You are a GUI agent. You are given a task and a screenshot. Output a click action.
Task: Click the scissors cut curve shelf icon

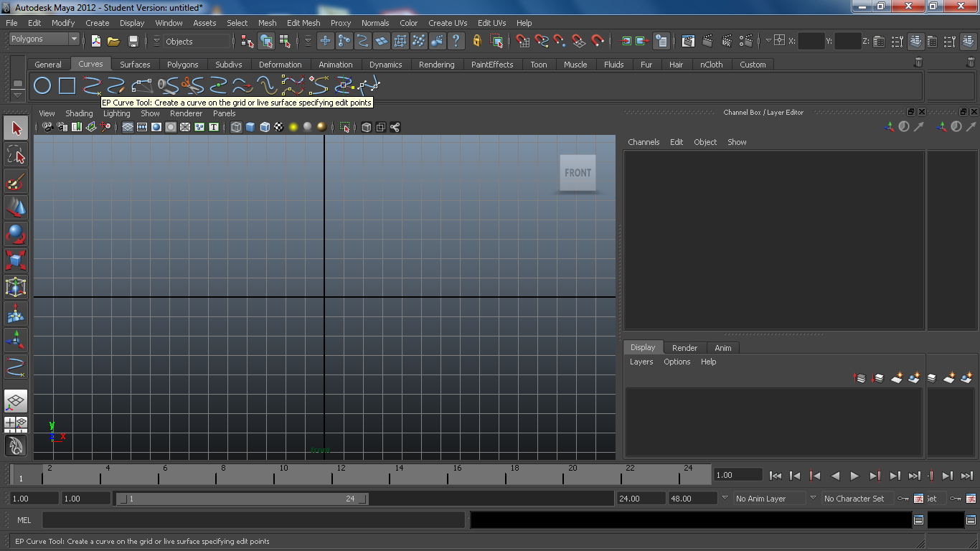[192, 86]
